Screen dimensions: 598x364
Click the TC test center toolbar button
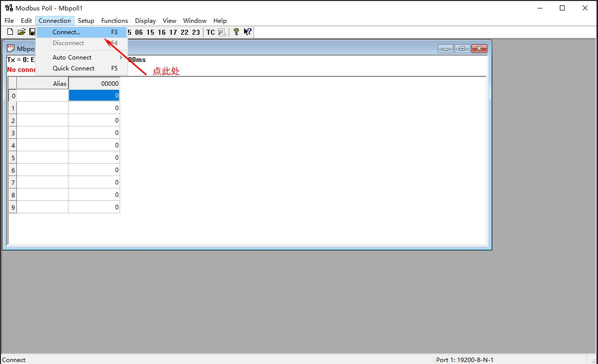[x=210, y=32]
